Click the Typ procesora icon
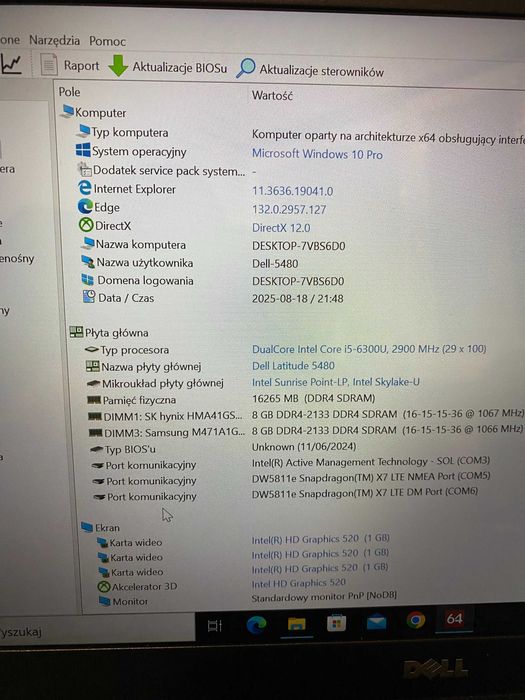Screen dimensions: 525x700 (x=92, y=350)
